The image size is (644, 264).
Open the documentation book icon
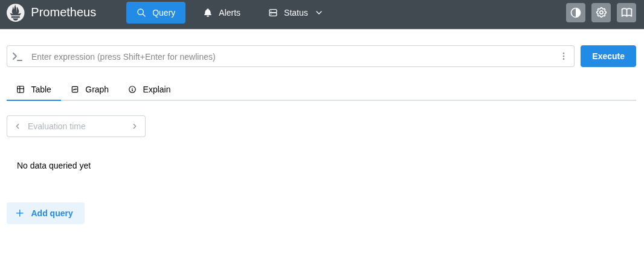[x=626, y=13]
